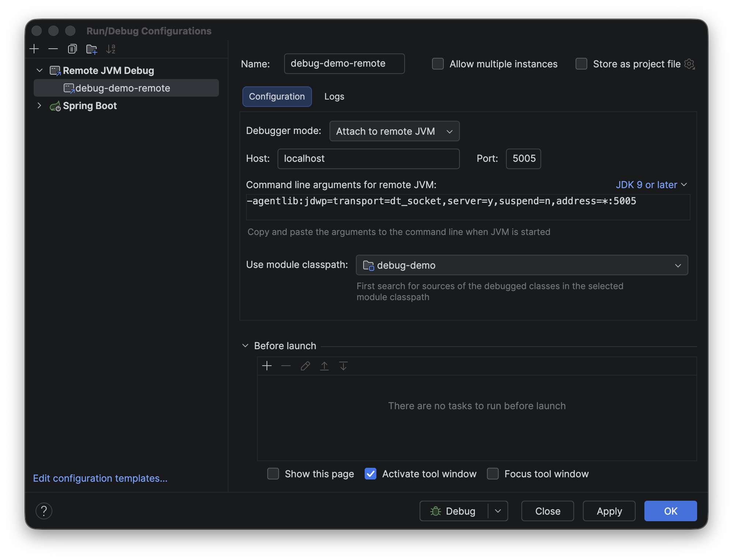The width and height of the screenshot is (733, 560).
Task: Open the Debugger mode dropdown
Action: coord(394,131)
